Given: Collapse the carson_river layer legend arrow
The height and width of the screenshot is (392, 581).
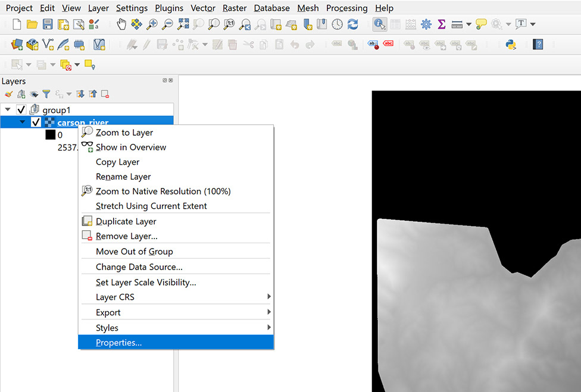Looking at the screenshot, I should pos(23,122).
